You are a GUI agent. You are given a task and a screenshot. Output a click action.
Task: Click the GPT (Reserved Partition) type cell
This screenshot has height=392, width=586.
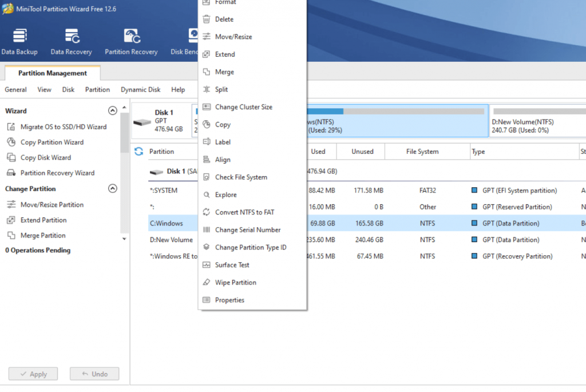(517, 207)
